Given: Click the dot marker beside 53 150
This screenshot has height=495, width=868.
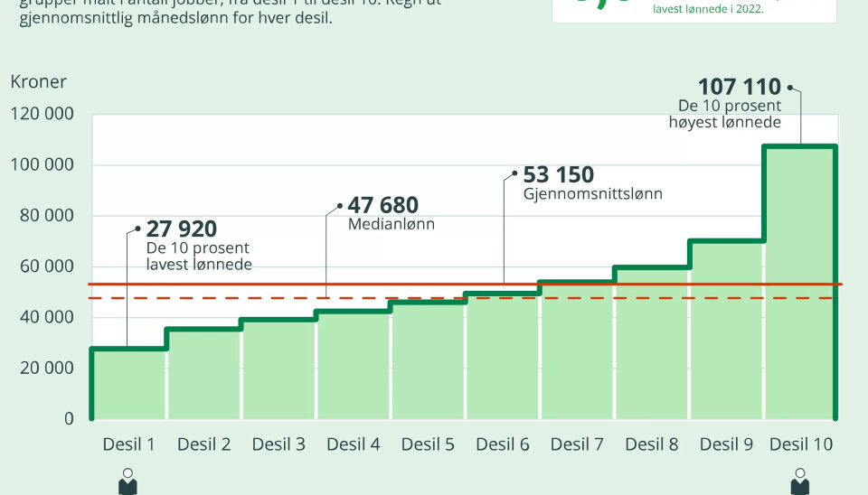Looking at the screenshot, I should click(x=514, y=174).
